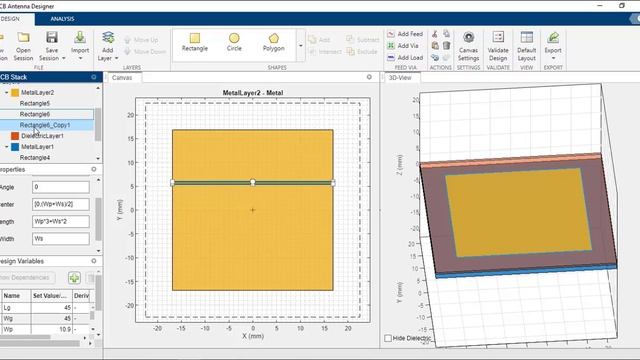The height and width of the screenshot is (360, 640).
Task: Click the Subtract boolean operation
Action: pos(362,40)
